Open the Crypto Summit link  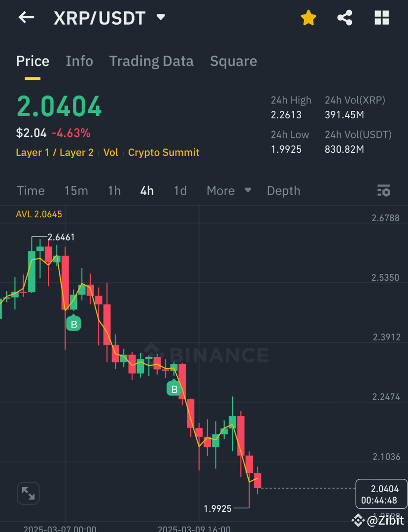tap(164, 152)
